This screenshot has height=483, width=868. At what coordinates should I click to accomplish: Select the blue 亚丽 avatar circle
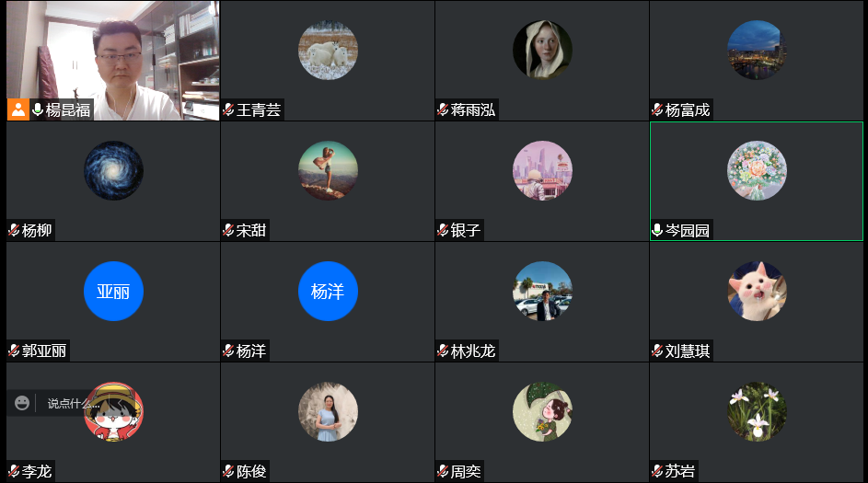(x=113, y=291)
